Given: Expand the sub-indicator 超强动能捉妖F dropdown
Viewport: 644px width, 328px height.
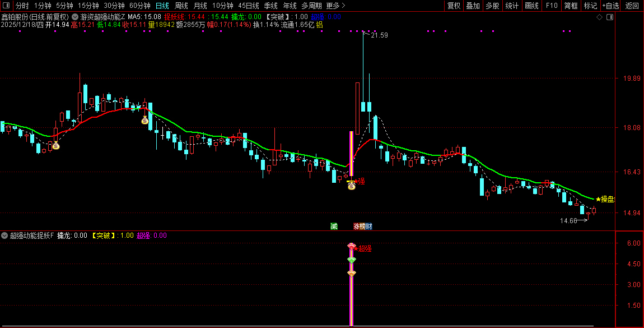Looking at the screenshot, I should pos(4,235).
